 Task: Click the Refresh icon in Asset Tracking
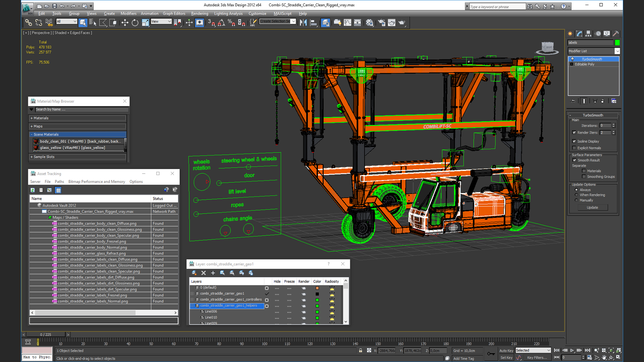pyautogui.click(x=33, y=190)
